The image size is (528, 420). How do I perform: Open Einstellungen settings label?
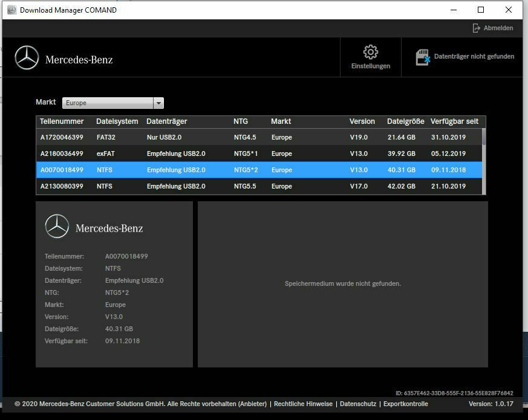(371, 66)
